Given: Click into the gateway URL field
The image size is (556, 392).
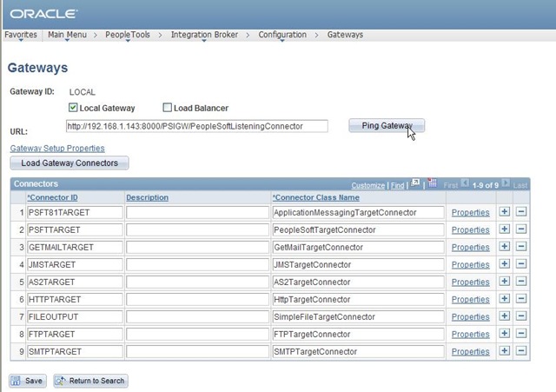Looking at the screenshot, I should tap(197, 126).
